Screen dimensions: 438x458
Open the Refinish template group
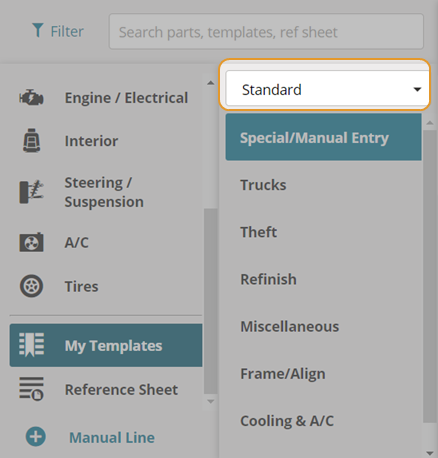coord(323,279)
